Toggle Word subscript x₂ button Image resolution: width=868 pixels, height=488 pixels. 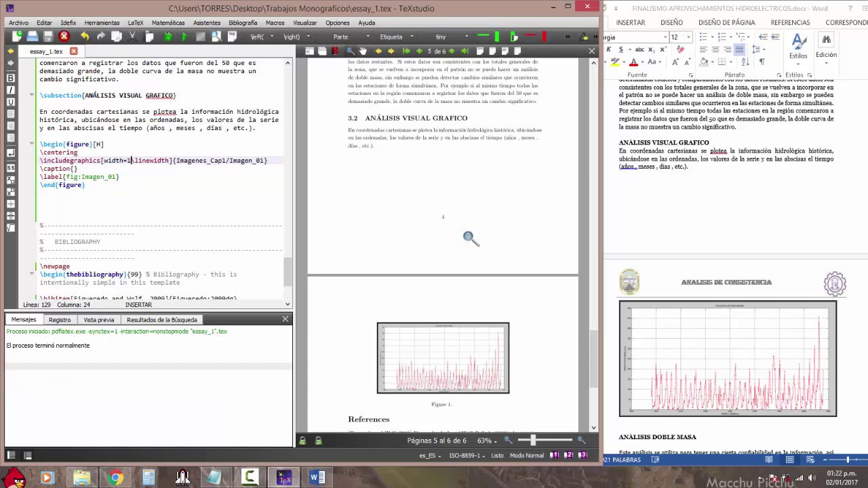[652, 49]
